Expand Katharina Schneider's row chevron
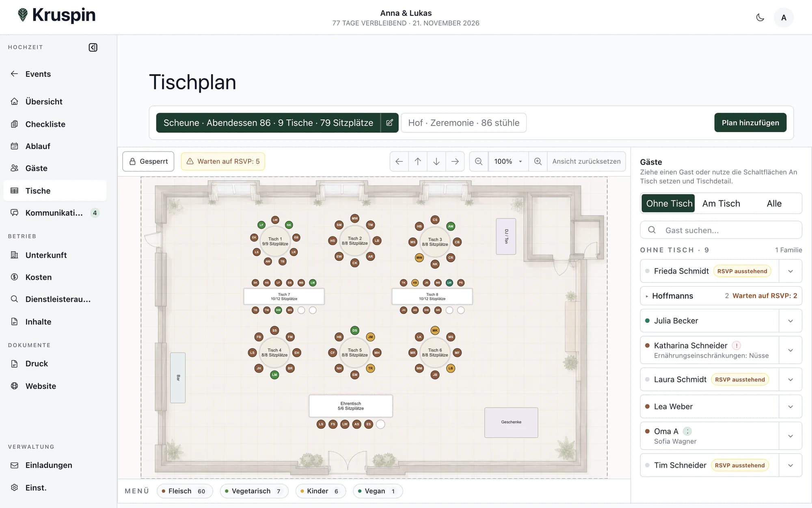This screenshot has height=508, width=812. click(790, 350)
